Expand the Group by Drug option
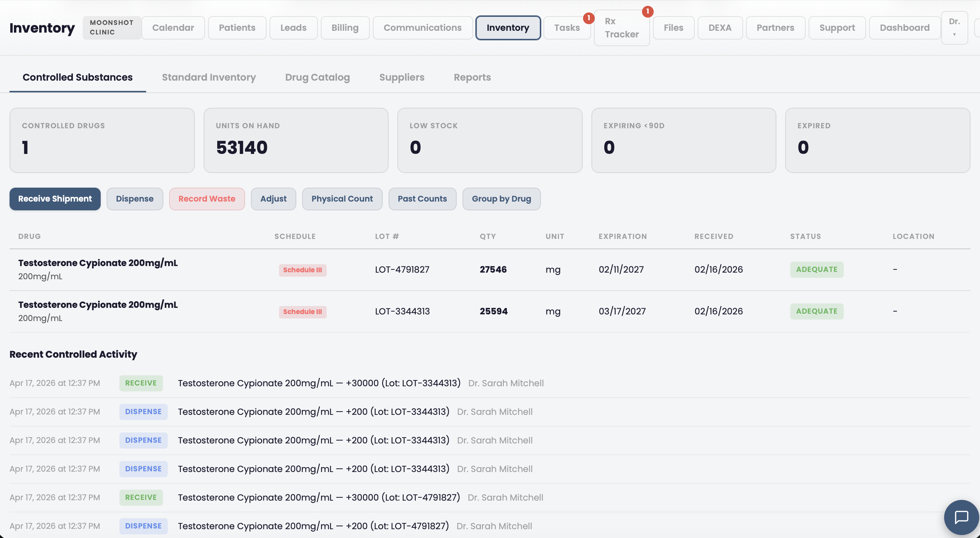Screen dimensions: 980x538 pyautogui.click(x=501, y=199)
